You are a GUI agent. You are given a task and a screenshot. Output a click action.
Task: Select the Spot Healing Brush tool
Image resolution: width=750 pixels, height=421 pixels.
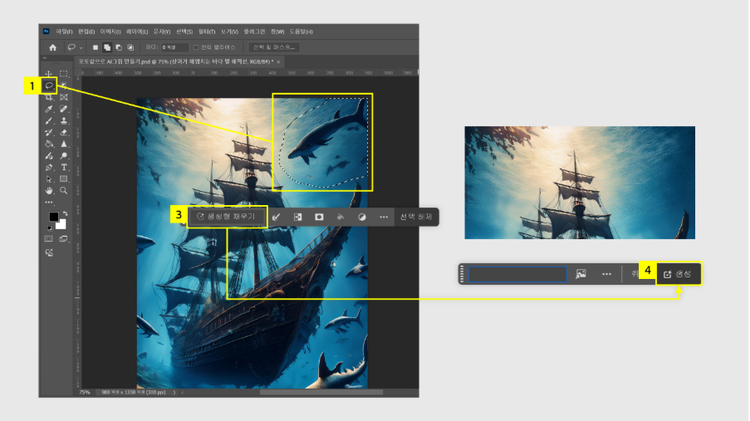[x=64, y=109]
